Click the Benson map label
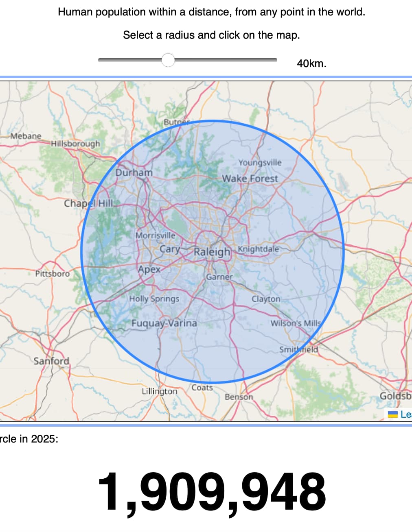The height and width of the screenshot is (532, 412). click(x=239, y=397)
